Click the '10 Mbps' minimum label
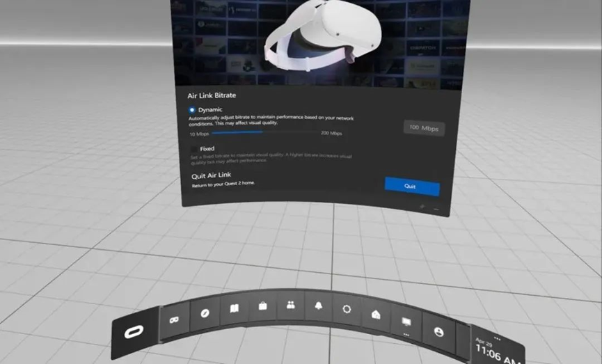This screenshot has height=364, width=602. click(x=199, y=134)
